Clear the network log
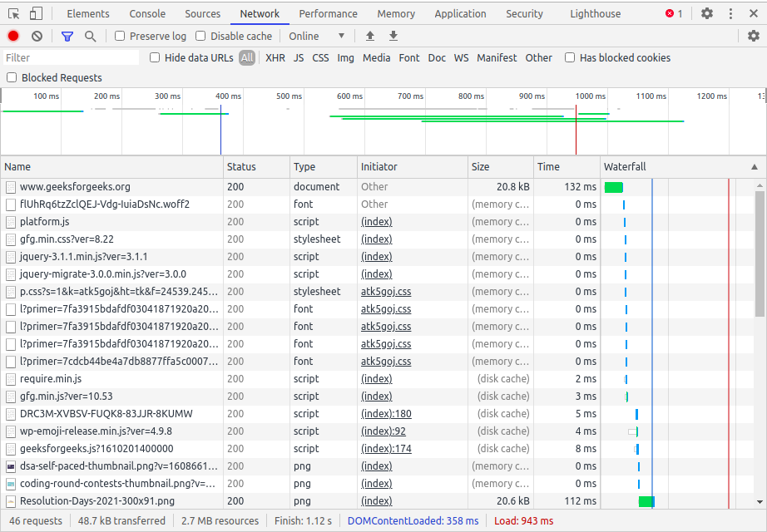 pos(37,36)
